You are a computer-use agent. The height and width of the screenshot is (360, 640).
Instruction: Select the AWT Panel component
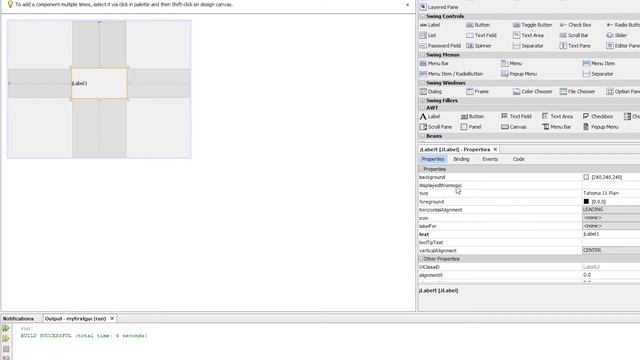point(471,127)
